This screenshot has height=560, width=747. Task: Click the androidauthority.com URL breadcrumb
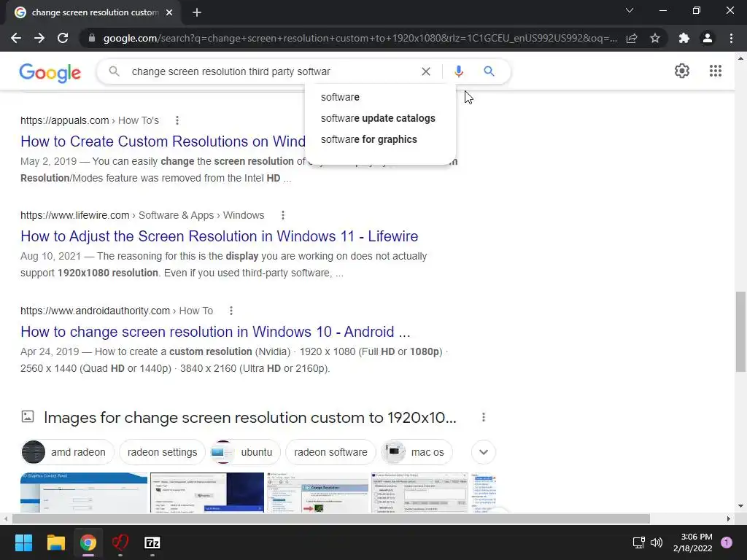(117, 311)
